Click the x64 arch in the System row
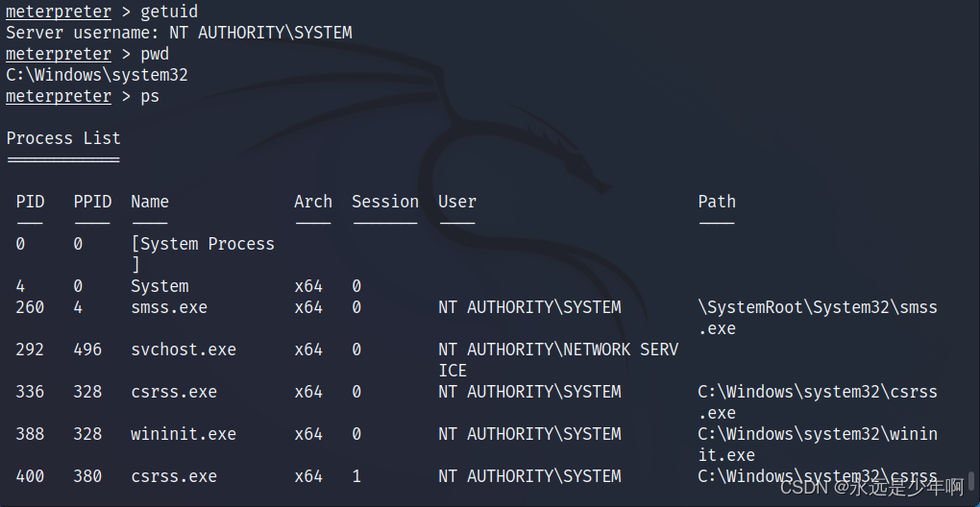The height and width of the screenshot is (507, 980). pyautogui.click(x=308, y=286)
